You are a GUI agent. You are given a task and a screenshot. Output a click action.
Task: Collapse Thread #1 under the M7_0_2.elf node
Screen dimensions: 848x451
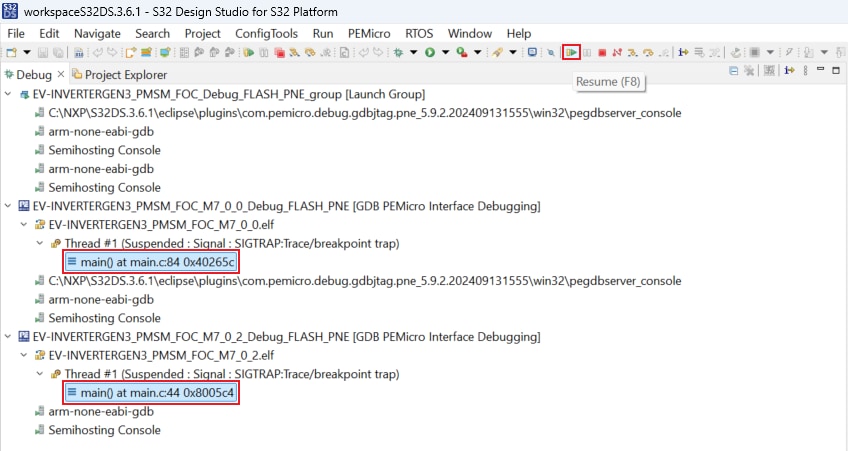[40, 374]
